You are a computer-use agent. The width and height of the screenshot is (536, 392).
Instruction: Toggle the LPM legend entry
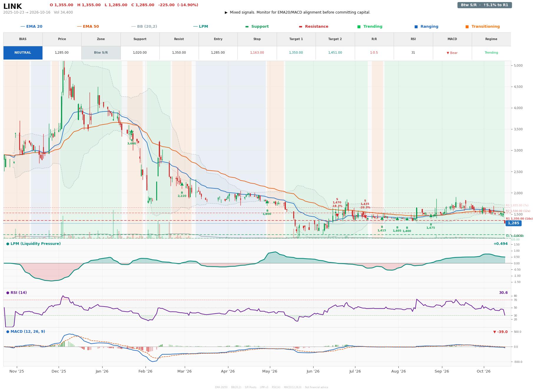pyautogui.click(x=201, y=27)
